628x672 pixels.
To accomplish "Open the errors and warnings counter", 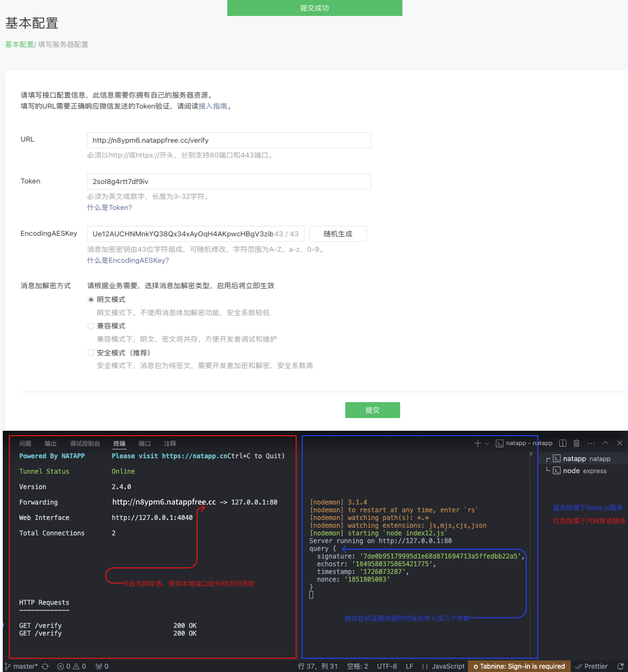I will 72,666.
